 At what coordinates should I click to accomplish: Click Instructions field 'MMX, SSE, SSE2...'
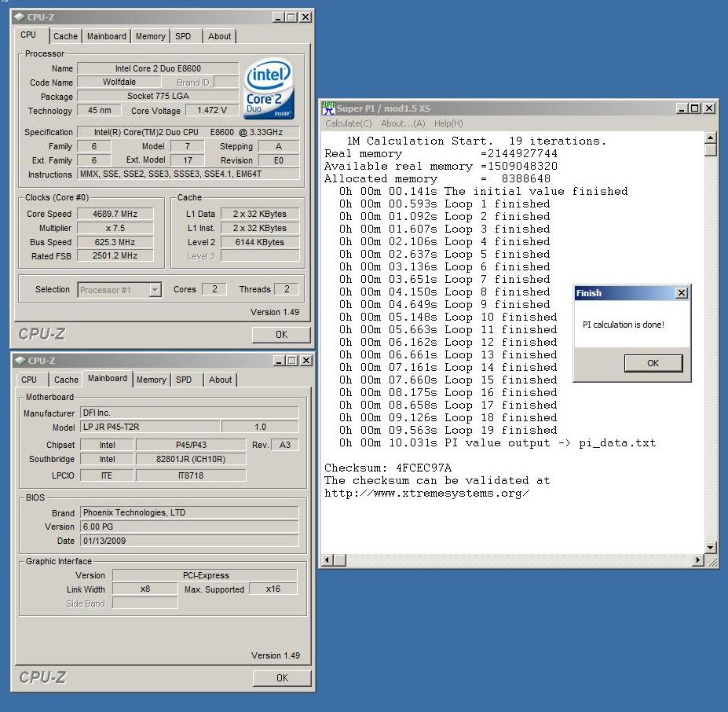pos(188,174)
